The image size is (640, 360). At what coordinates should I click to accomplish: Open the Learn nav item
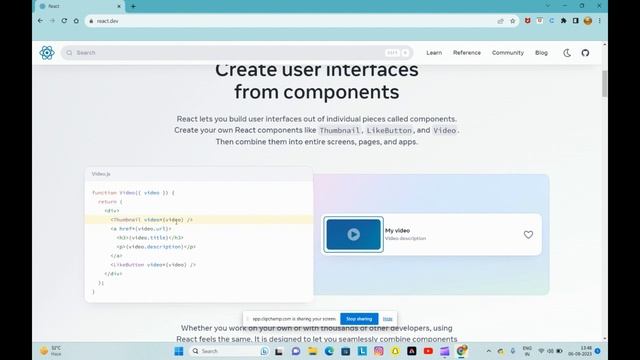click(x=434, y=53)
